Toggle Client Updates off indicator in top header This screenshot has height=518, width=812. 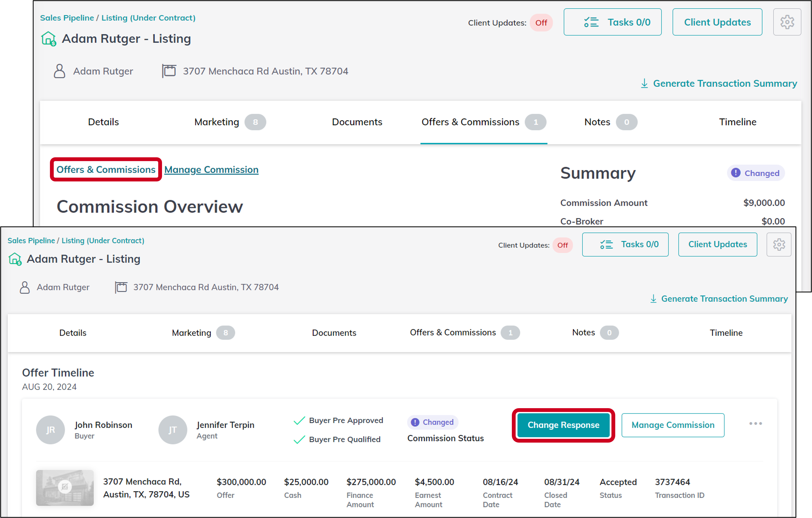(x=541, y=23)
